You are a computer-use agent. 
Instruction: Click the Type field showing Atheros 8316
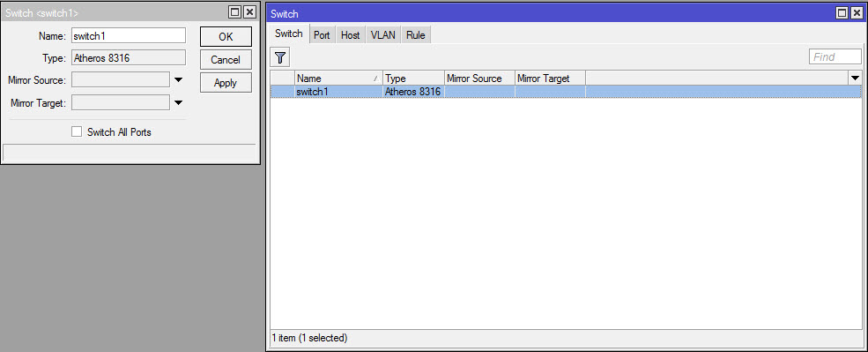129,57
